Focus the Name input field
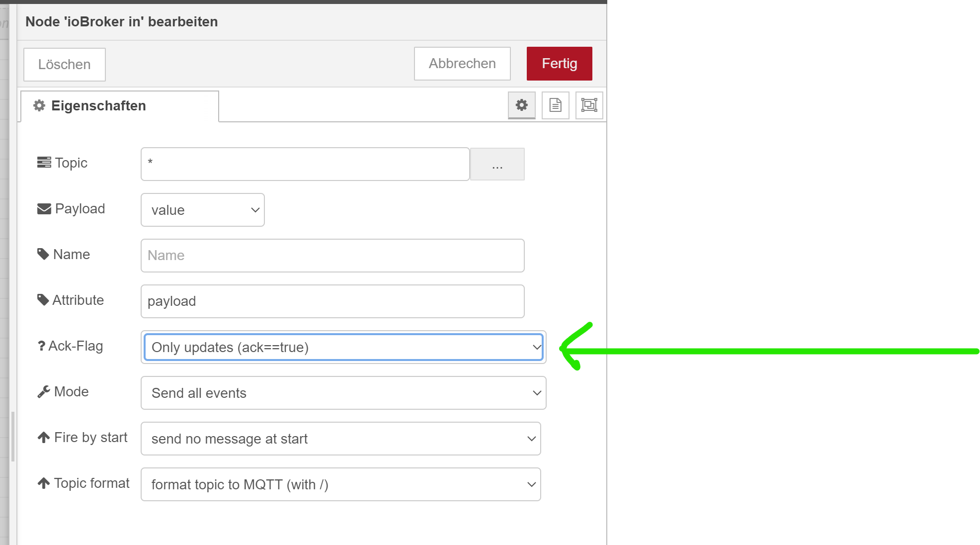 click(332, 256)
